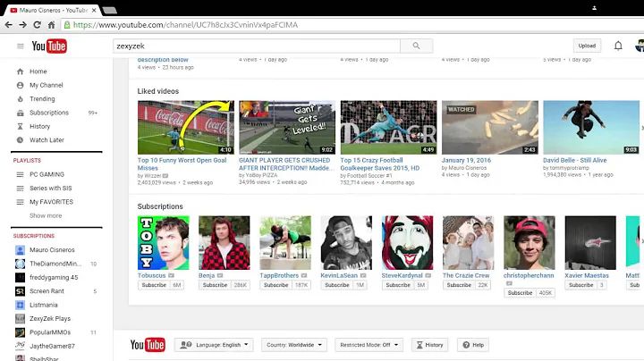Subscribe to the SteveKardynal channel
The image size is (644, 361).
coord(398,285)
